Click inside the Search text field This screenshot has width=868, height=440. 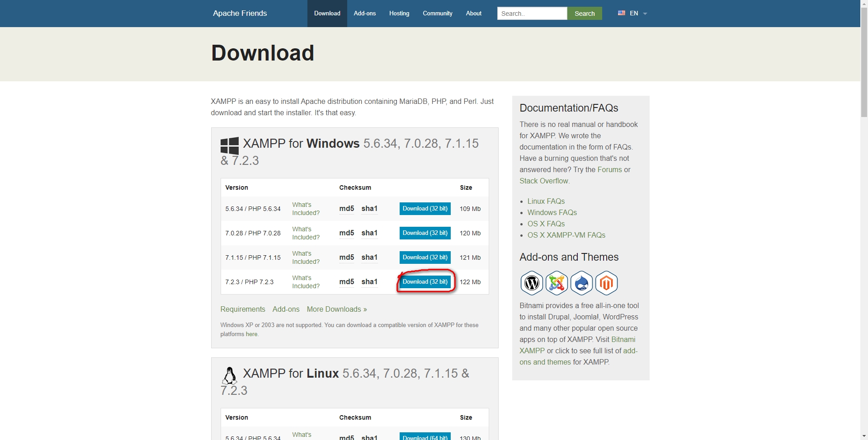532,14
